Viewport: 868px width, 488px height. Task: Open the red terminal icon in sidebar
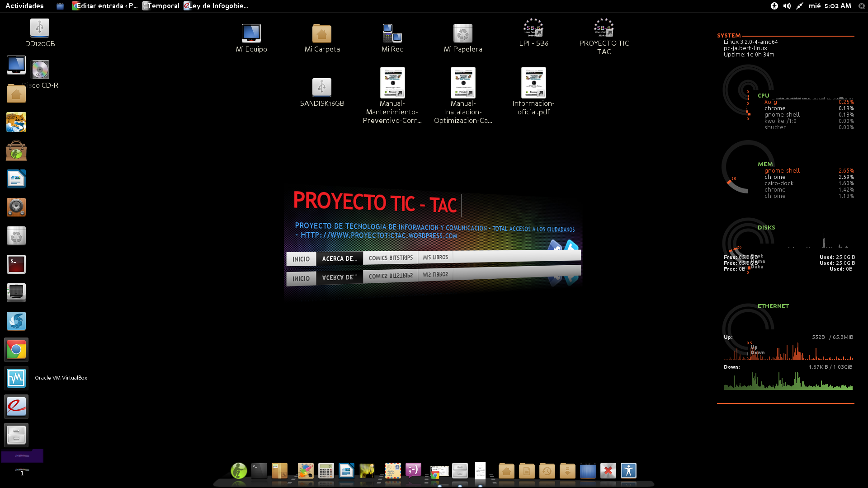(x=16, y=264)
